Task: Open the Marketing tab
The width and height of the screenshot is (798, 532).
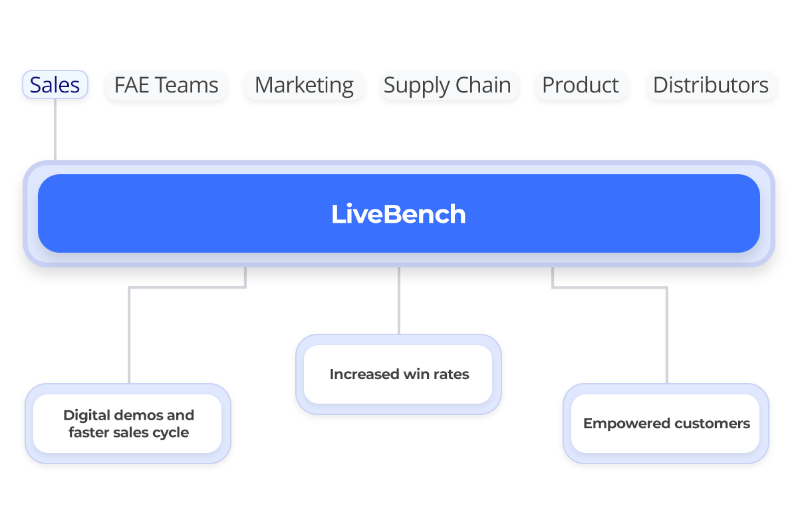Action: (x=304, y=85)
